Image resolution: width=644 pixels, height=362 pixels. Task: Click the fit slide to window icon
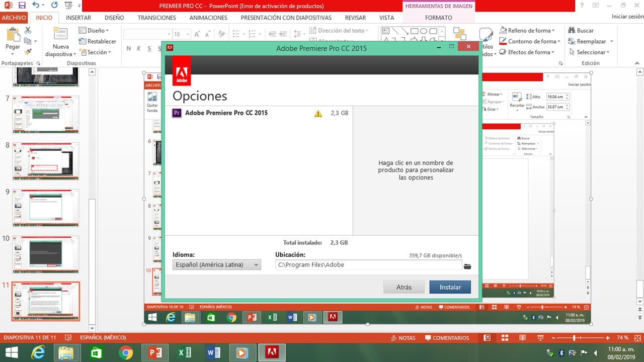[637, 338]
